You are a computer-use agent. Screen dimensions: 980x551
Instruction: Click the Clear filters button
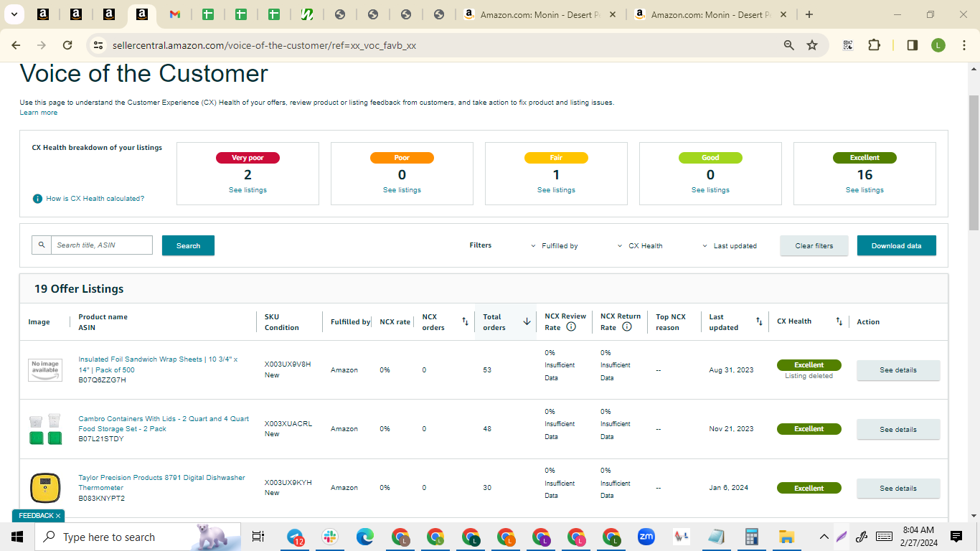click(814, 245)
